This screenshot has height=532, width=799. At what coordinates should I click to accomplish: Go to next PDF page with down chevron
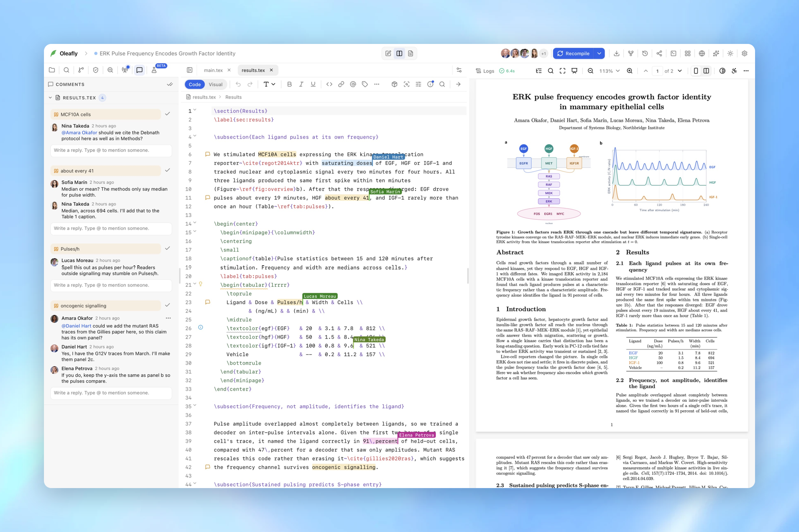[x=680, y=71]
